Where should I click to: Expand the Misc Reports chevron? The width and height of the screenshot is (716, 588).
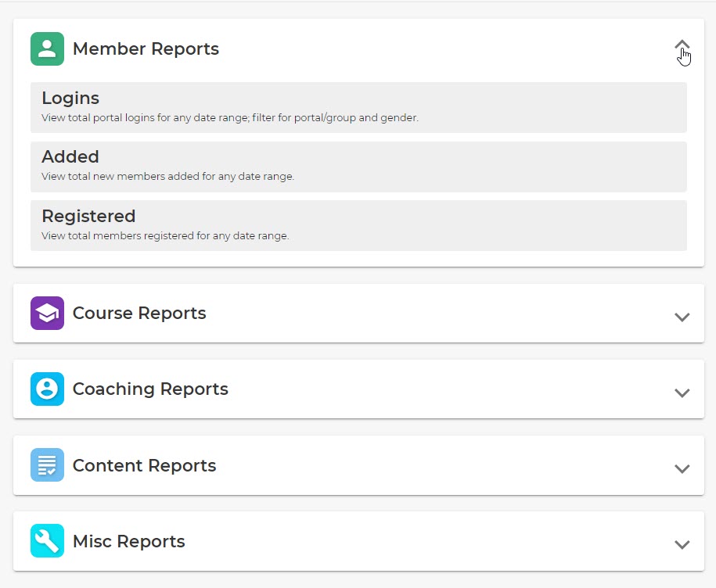coord(682,544)
